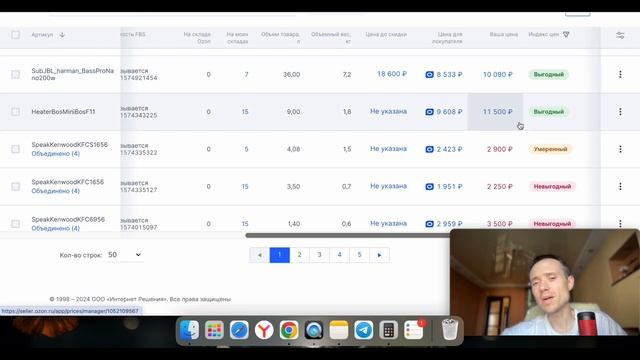Go to page 4
640x360 pixels.
pyautogui.click(x=340, y=255)
